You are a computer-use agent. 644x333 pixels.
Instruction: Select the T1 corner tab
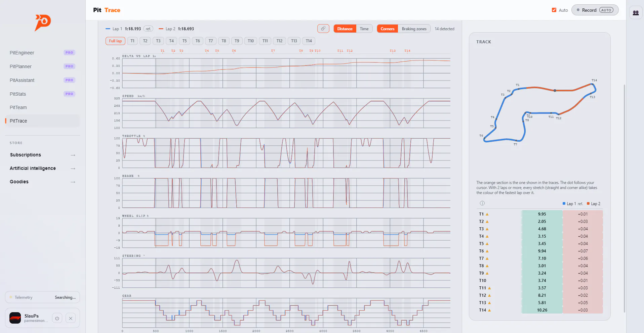click(132, 41)
